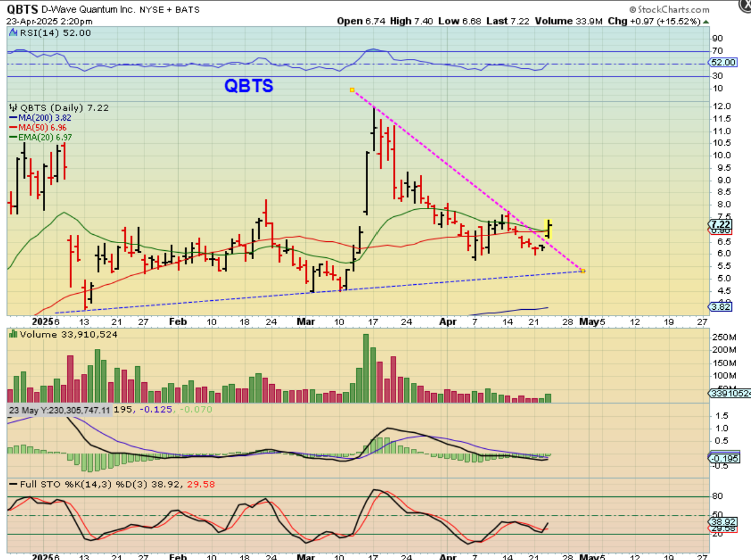Click the 3.82 MA(200) axis tag
Image resolution: width=751 pixels, height=560 pixels.
pyautogui.click(x=721, y=307)
